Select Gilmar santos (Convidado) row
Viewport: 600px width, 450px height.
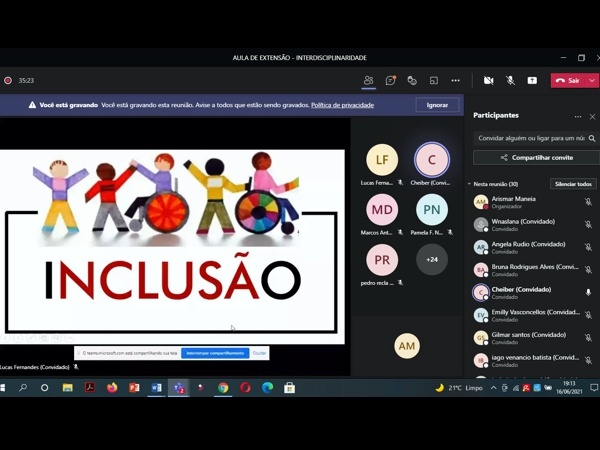pyautogui.click(x=532, y=338)
